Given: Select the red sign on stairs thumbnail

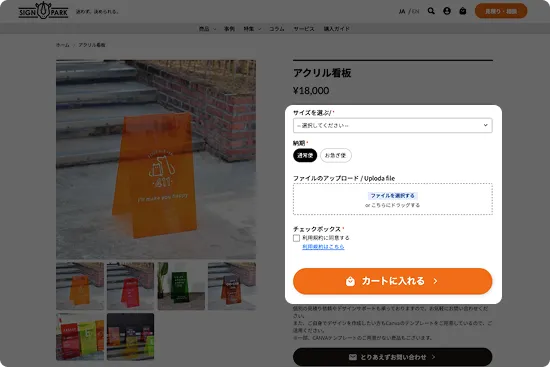Looking at the screenshot, I should pyautogui.click(x=130, y=286).
